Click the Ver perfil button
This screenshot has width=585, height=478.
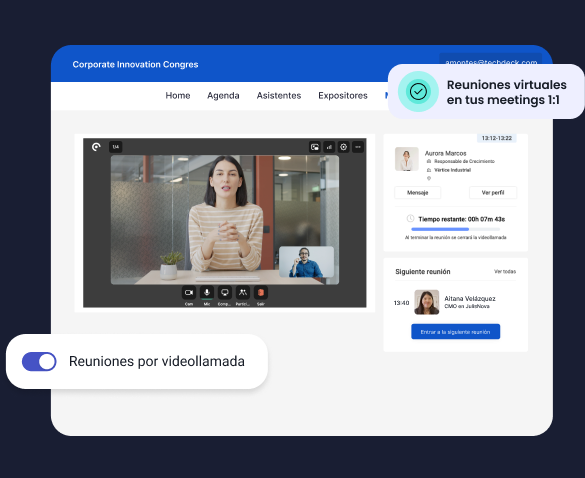point(493,193)
